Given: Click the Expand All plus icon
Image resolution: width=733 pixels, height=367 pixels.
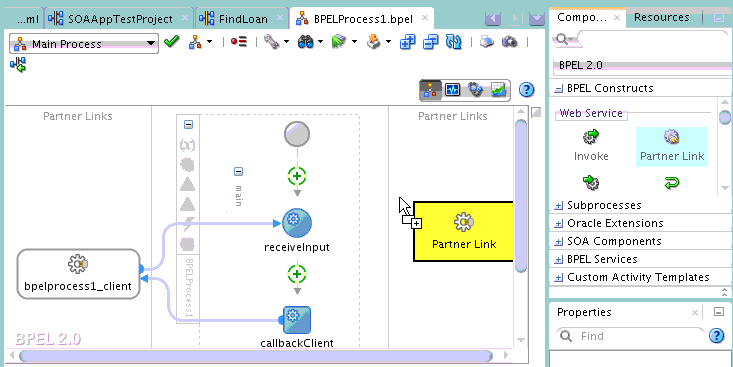Looking at the screenshot, I should pos(408,43).
